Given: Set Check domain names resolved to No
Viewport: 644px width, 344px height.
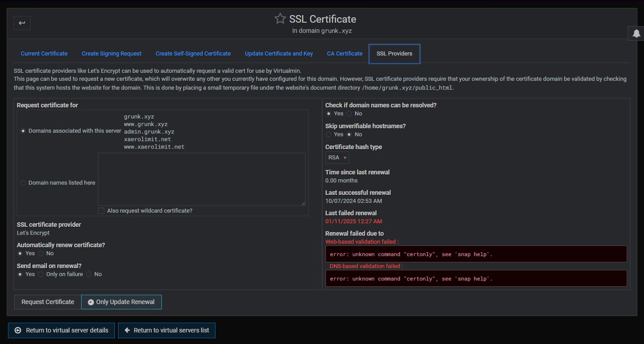Looking at the screenshot, I should pos(349,114).
